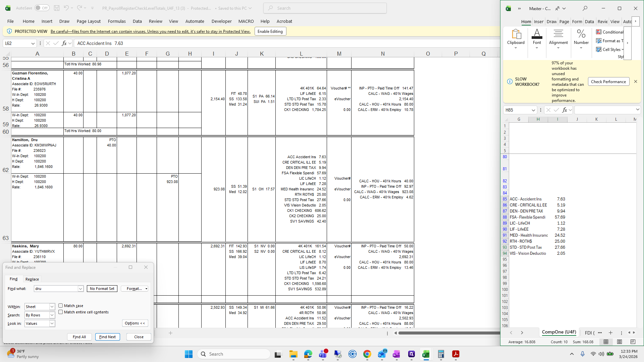This screenshot has height=362, width=644.
Task: Click the Find what input field
Action: point(56,289)
